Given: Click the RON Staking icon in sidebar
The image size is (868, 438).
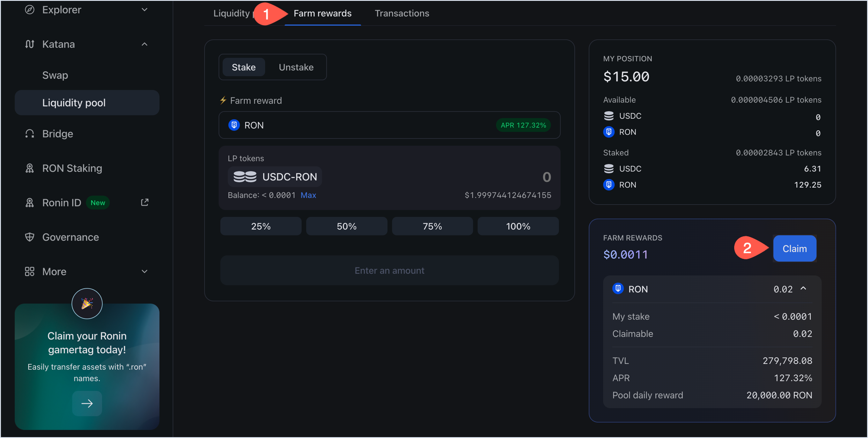Looking at the screenshot, I should point(29,168).
